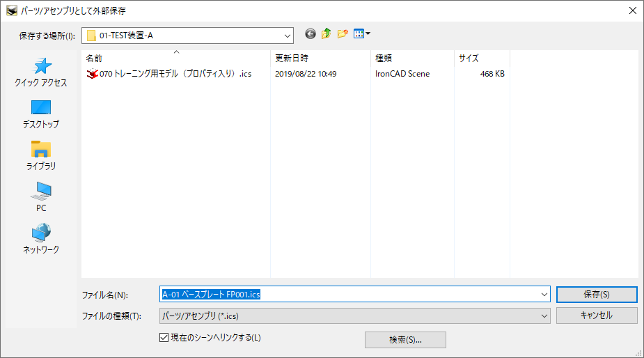644x358 pixels.
Task: Click the 保存(S) button
Action: click(597, 295)
